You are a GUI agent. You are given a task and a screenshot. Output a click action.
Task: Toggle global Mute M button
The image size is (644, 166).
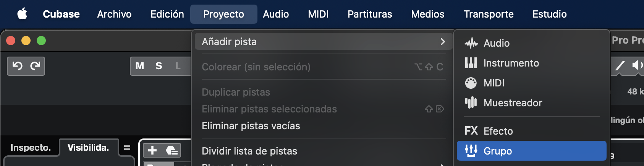[140, 66]
